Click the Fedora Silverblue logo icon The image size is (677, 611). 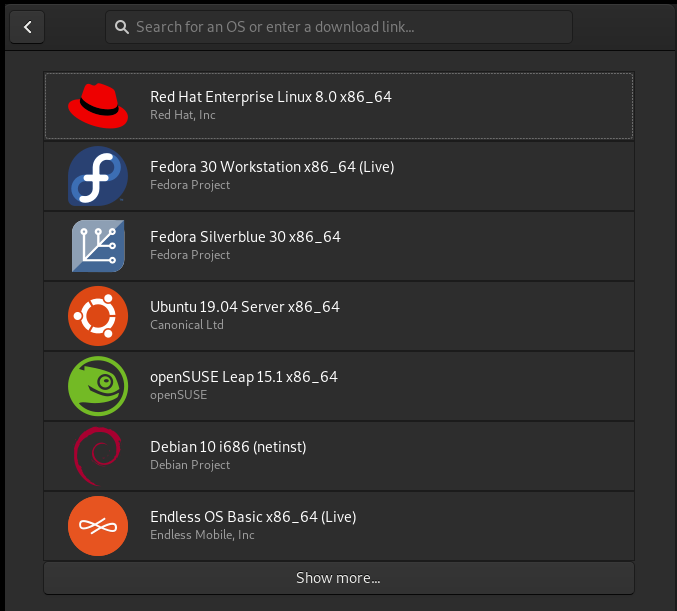click(98, 246)
